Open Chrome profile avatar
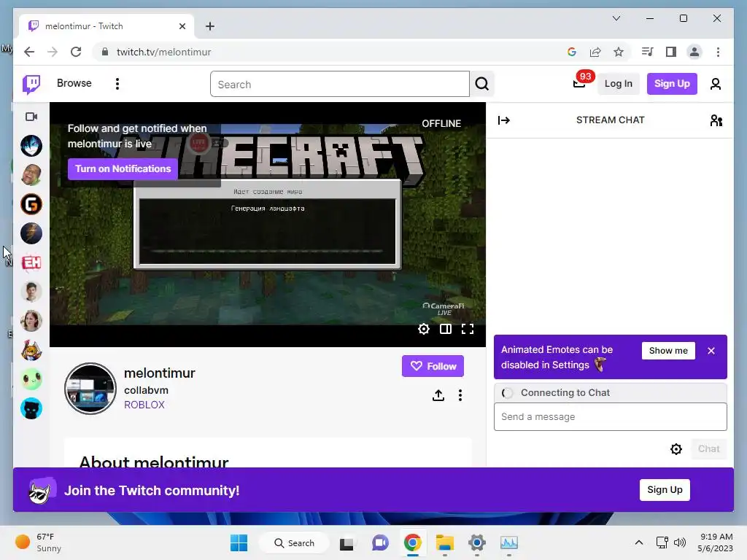Screen dimensions: 747x560 [694, 52]
